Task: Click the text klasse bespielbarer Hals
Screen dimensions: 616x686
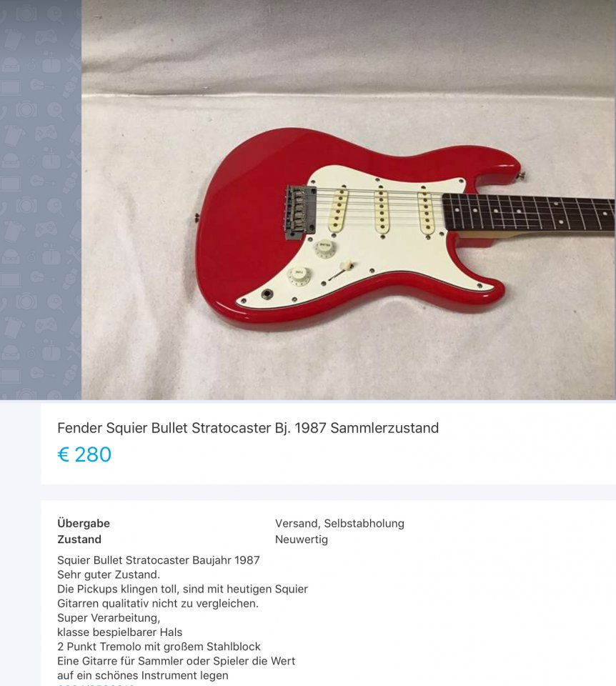Action: (119, 632)
